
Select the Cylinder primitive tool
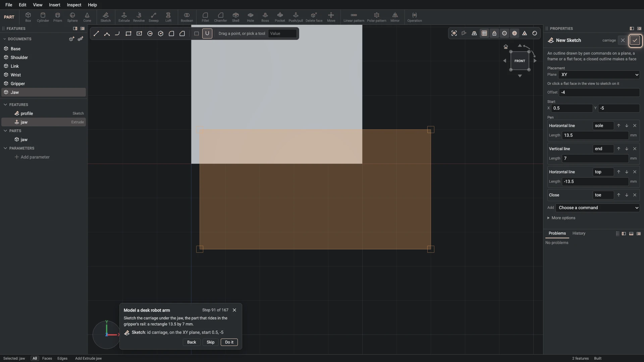[x=43, y=17]
